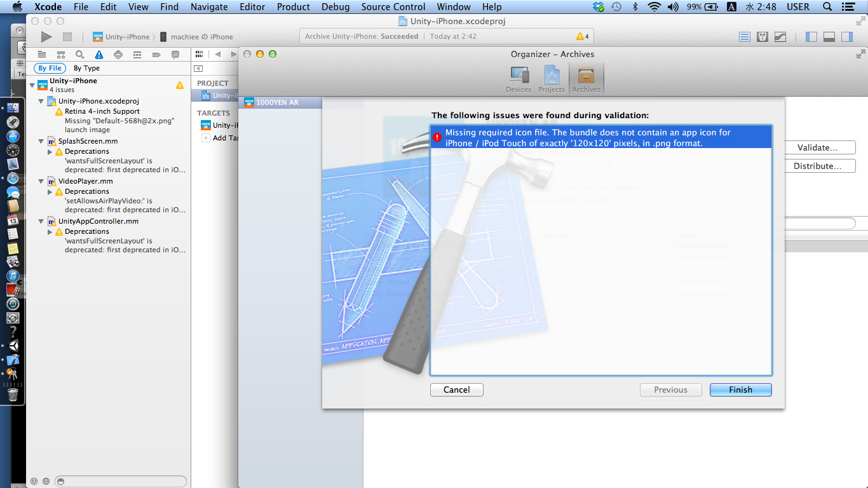Show the Version editor

click(780, 37)
